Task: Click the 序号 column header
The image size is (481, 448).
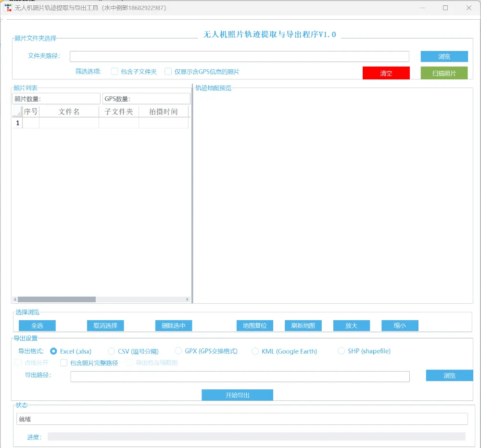Action: (31, 112)
